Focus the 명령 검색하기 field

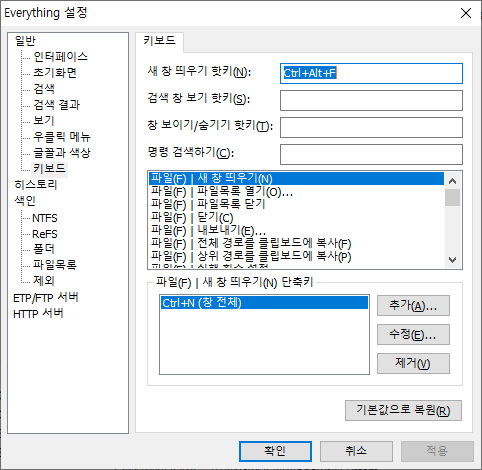(x=371, y=154)
